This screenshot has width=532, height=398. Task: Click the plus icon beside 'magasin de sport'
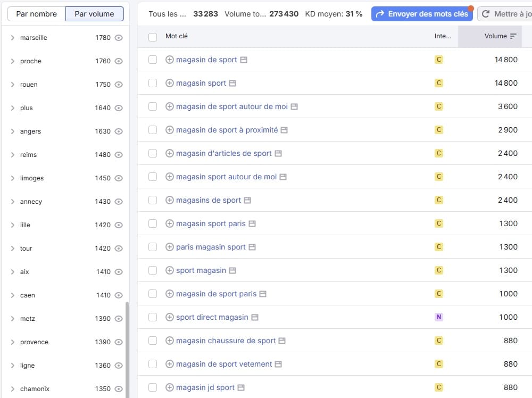[x=170, y=60]
